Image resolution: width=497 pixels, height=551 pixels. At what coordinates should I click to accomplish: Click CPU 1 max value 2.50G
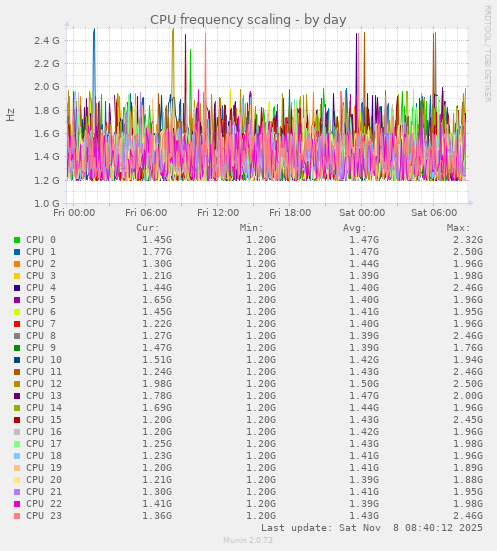point(468,252)
